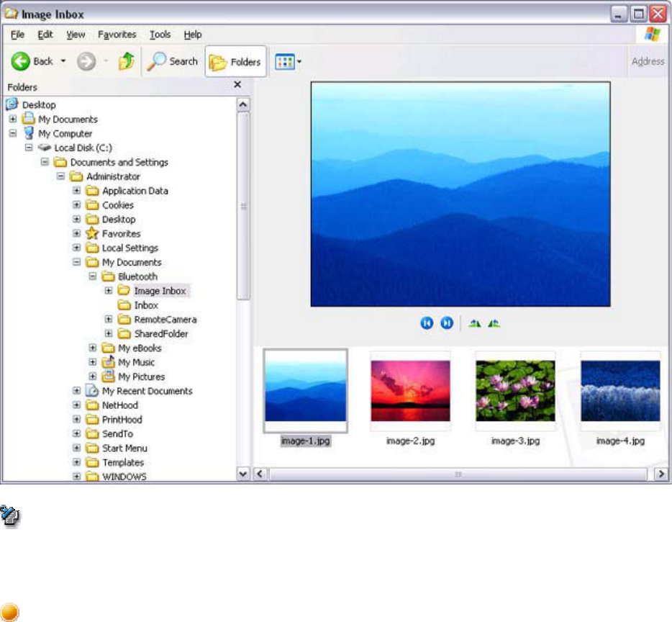Screen dimensions: 672x622
Task: Open the Search pane
Action: (173, 62)
